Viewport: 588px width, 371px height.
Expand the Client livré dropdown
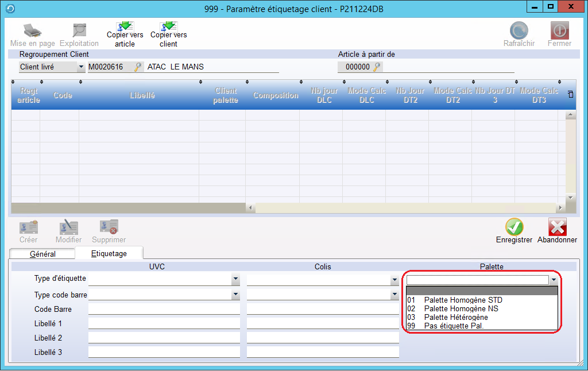(x=80, y=67)
